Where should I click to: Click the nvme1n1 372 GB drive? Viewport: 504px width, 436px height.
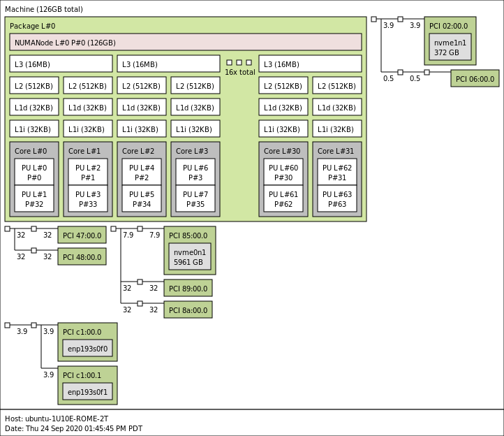[x=450, y=47]
